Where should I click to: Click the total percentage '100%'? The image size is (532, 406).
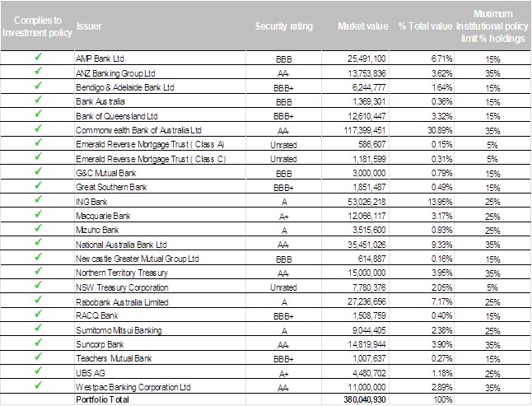(x=443, y=399)
